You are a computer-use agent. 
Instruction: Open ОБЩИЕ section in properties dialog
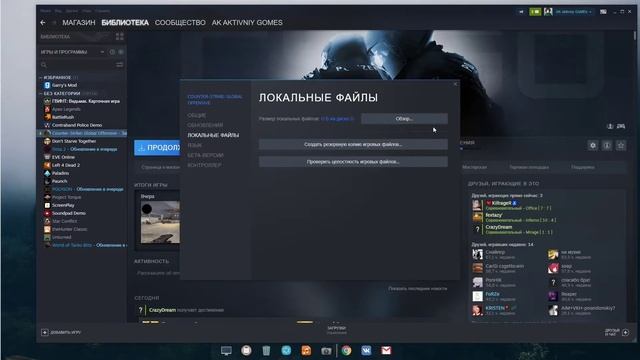[x=197, y=116]
